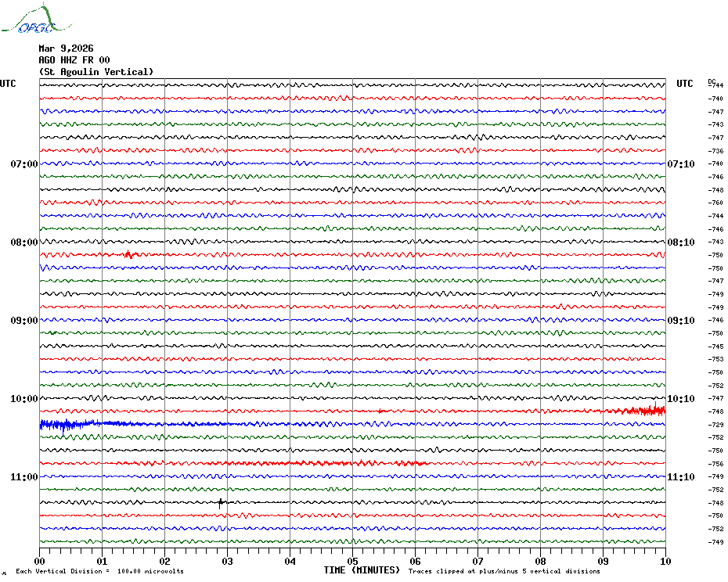Image resolution: width=728 pixels, height=582 pixels.
Task: Click the "01" minute axis label
Action: [x=103, y=562]
